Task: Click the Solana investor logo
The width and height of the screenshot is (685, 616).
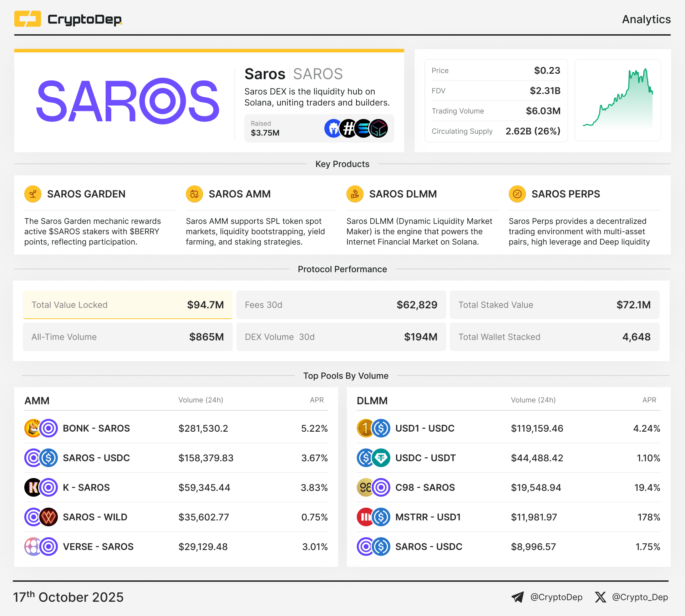Action: click(x=364, y=128)
